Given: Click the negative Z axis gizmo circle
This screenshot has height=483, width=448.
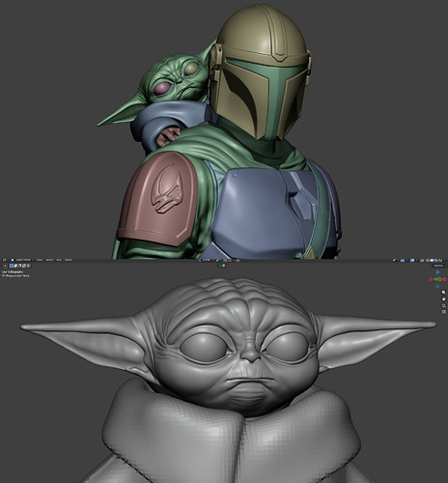Looking at the screenshot, I should pos(437,286).
